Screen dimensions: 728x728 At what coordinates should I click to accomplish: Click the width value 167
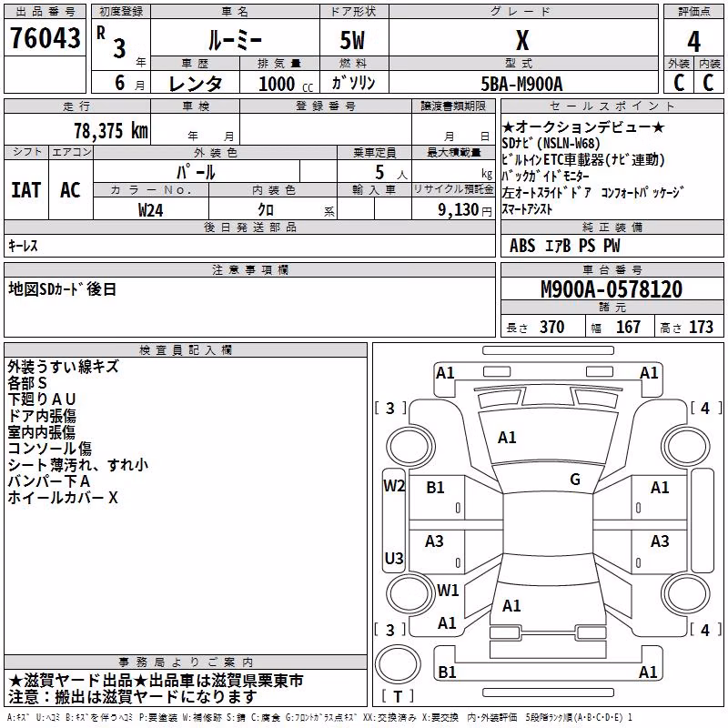tap(628, 328)
